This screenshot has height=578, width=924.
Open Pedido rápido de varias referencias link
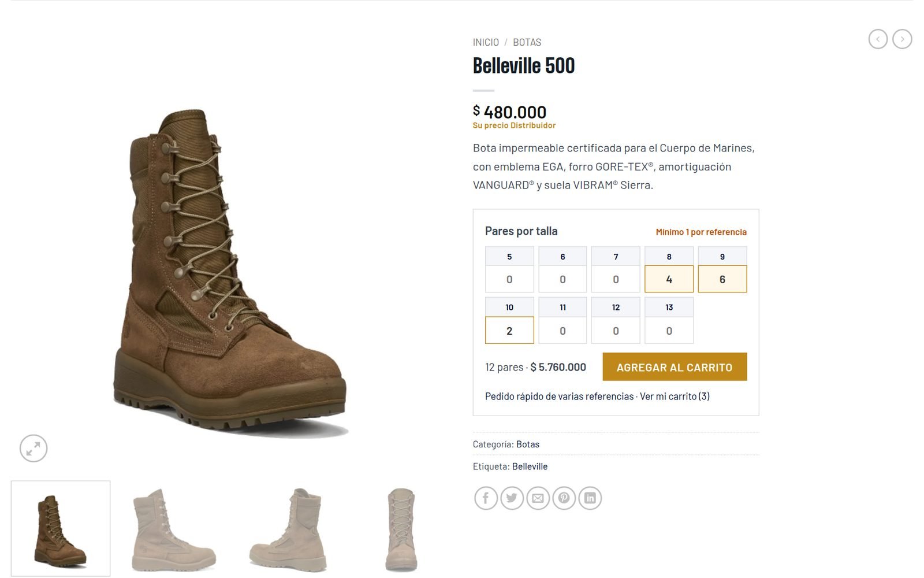[559, 397]
